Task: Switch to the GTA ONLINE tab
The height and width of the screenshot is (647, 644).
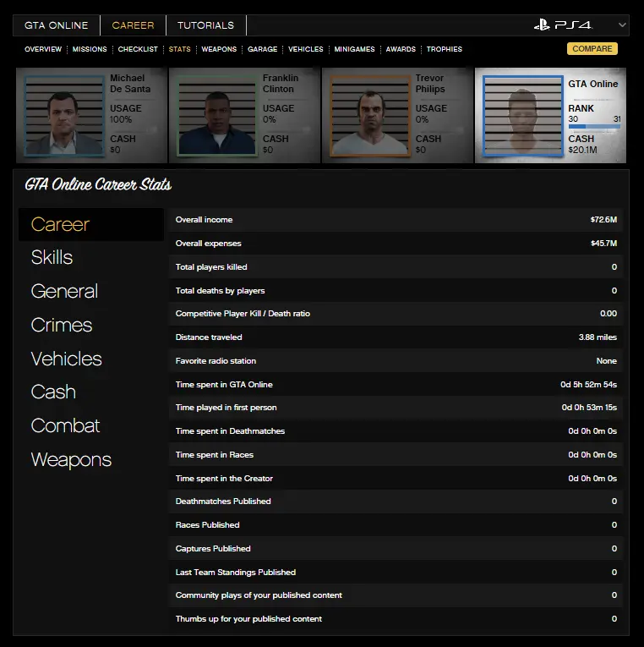Action: coord(57,25)
